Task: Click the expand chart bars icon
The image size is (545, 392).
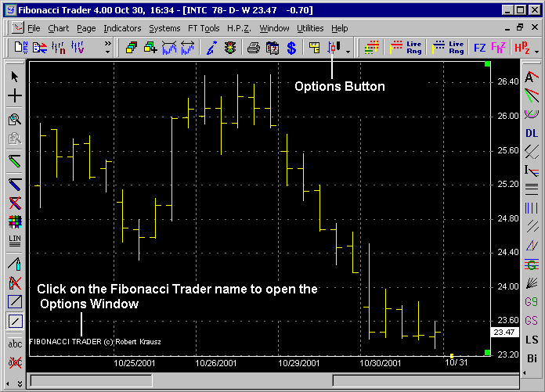Action: (x=188, y=47)
